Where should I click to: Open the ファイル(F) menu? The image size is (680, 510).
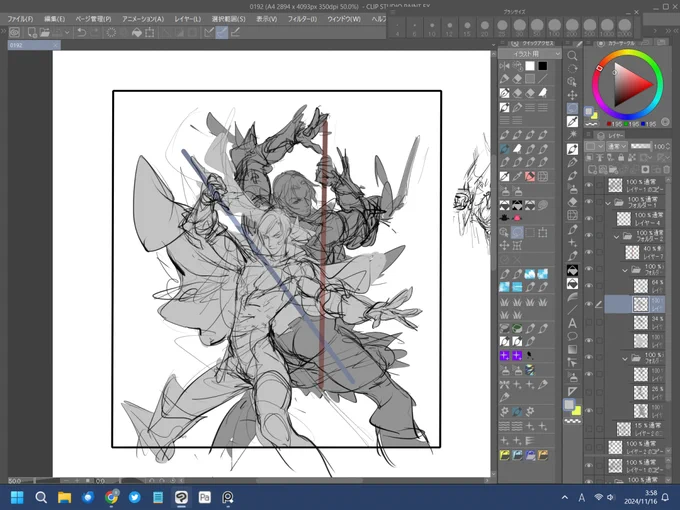coord(20,19)
